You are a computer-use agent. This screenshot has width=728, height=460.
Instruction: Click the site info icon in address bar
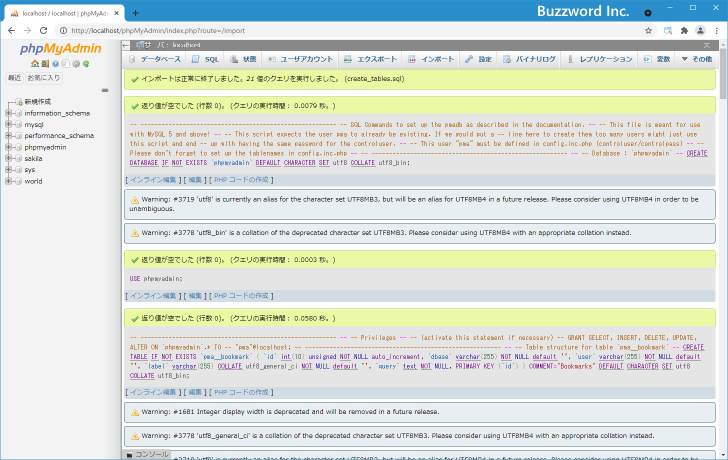[63, 31]
